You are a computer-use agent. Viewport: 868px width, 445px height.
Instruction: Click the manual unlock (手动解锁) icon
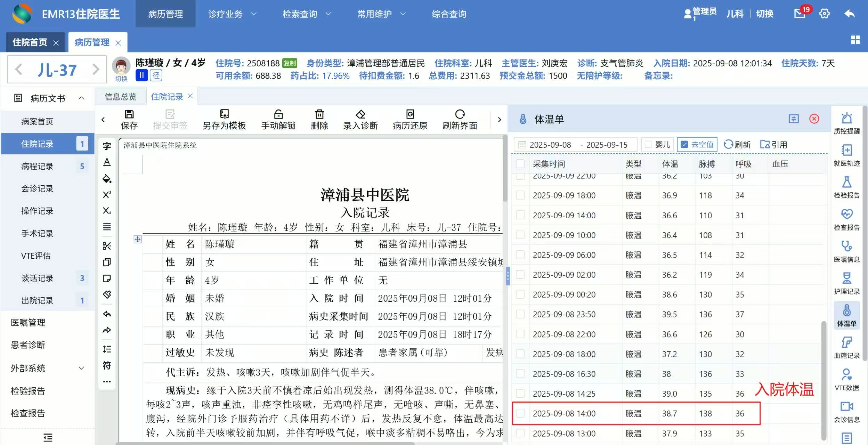[x=278, y=115]
